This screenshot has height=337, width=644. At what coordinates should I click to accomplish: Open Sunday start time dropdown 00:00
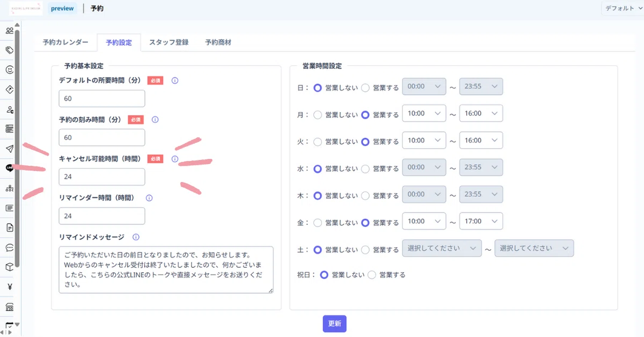424,86
